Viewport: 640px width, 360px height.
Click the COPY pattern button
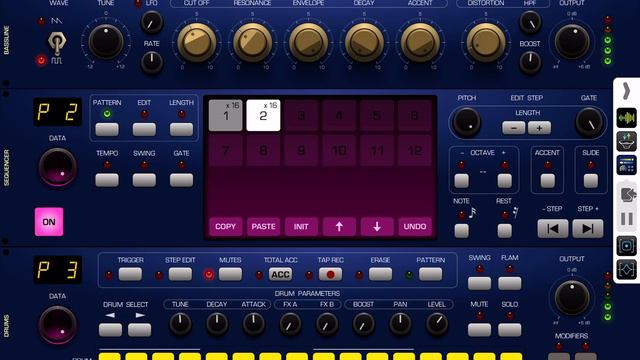[225, 227]
